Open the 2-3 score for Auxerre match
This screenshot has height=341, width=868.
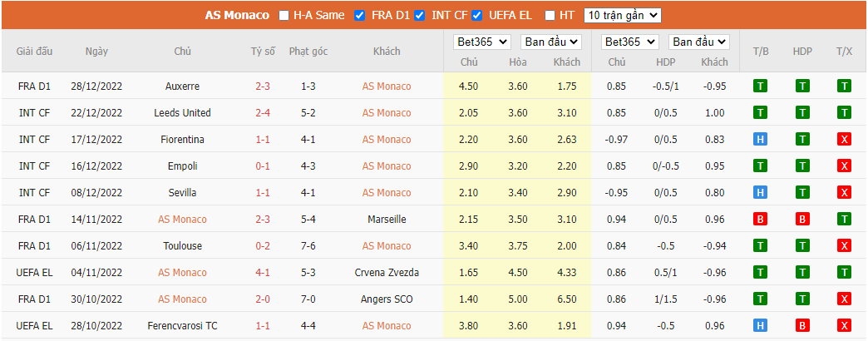(263, 86)
